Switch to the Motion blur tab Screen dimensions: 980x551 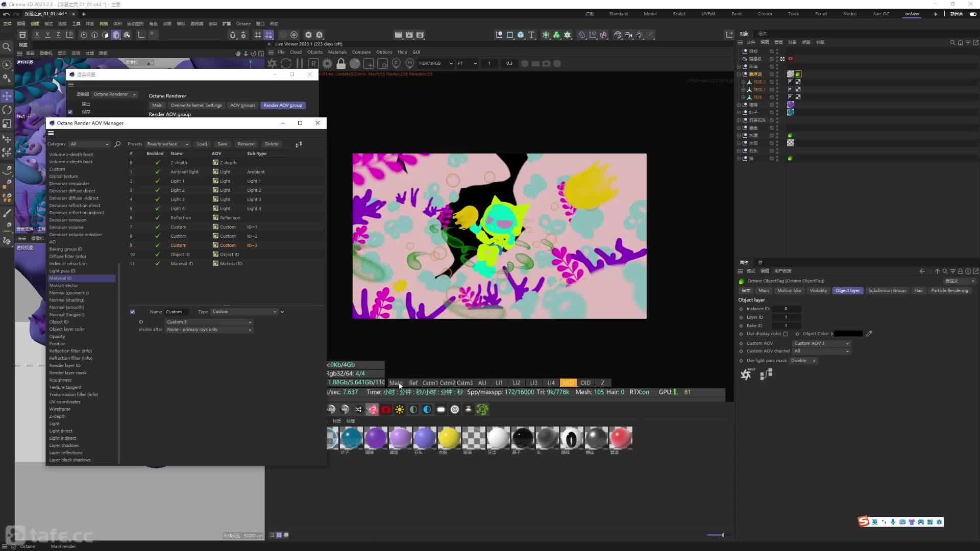[789, 290]
